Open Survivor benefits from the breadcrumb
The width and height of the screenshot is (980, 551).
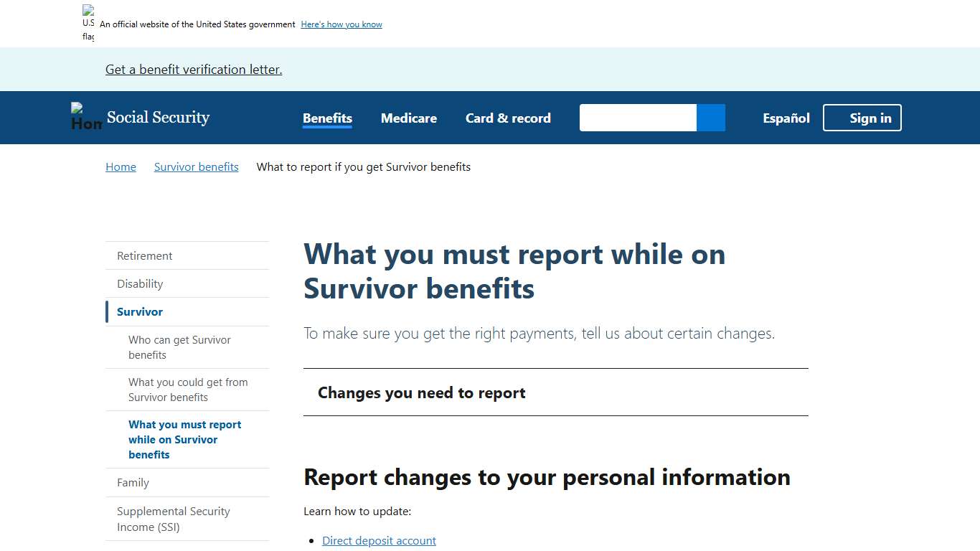click(x=196, y=166)
